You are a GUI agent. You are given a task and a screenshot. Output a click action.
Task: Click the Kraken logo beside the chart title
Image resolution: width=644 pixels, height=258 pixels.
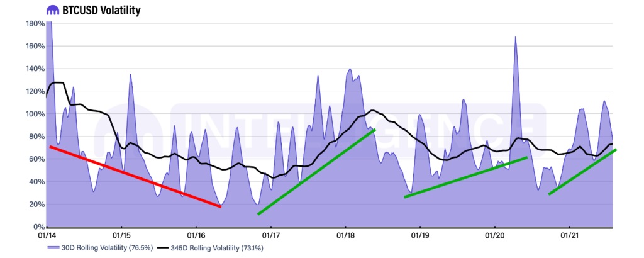(x=53, y=10)
